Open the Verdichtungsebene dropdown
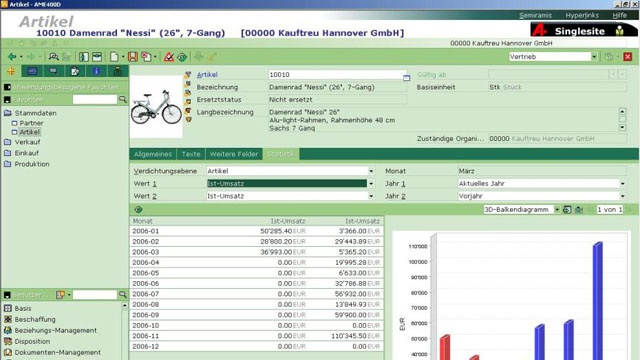The width and height of the screenshot is (640, 360). (371, 171)
